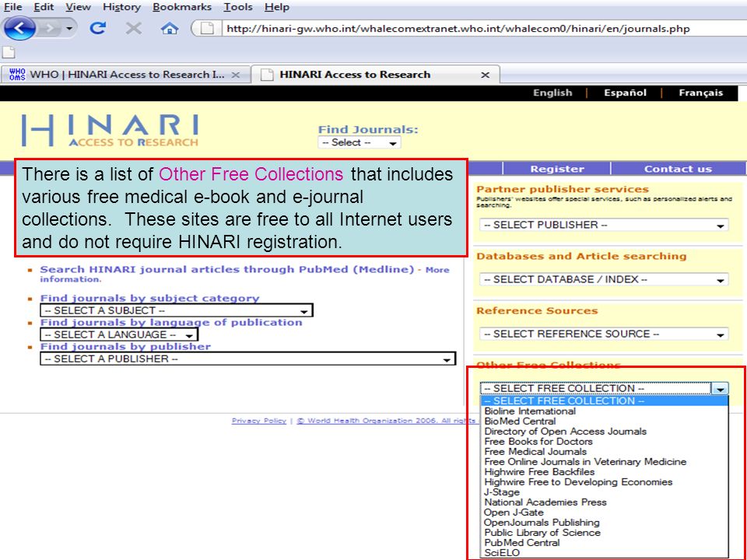
Task: Click Find journals by language of publication
Action: (171, 322)
